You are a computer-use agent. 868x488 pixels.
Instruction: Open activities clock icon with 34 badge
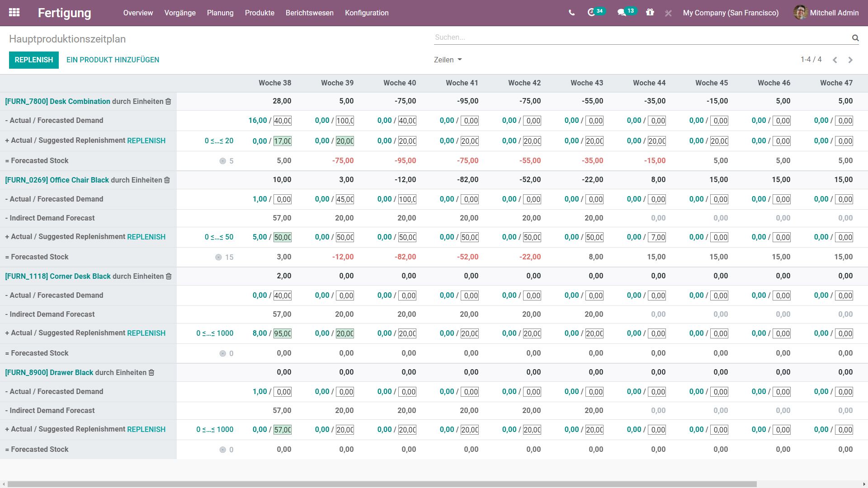point(591,13)
